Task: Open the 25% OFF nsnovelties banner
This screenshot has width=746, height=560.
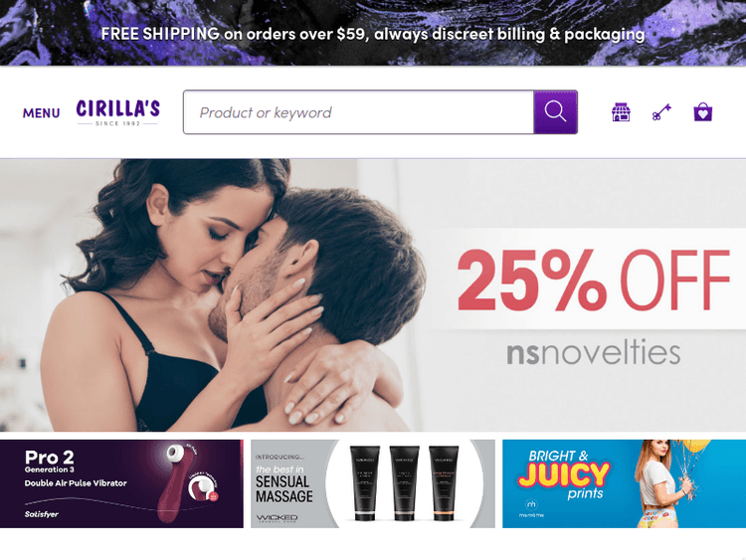Action: pyautogui.click(x=373, y=295)
